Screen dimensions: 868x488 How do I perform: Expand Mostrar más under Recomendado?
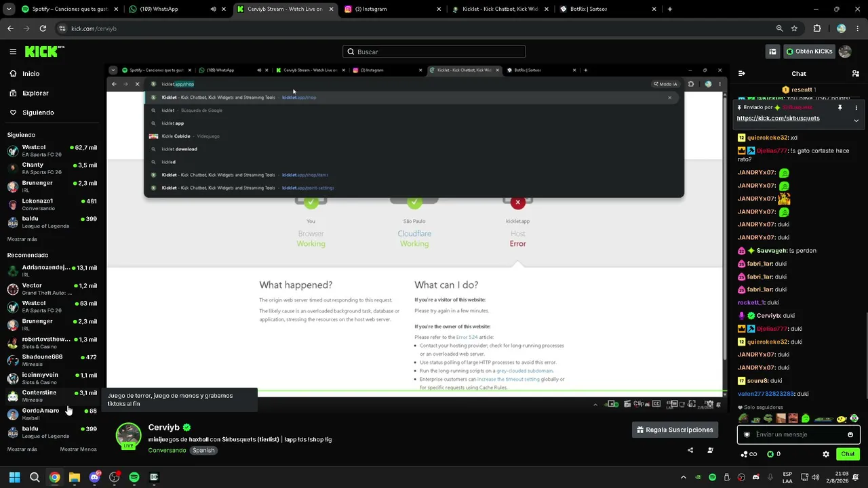[22, 449]
